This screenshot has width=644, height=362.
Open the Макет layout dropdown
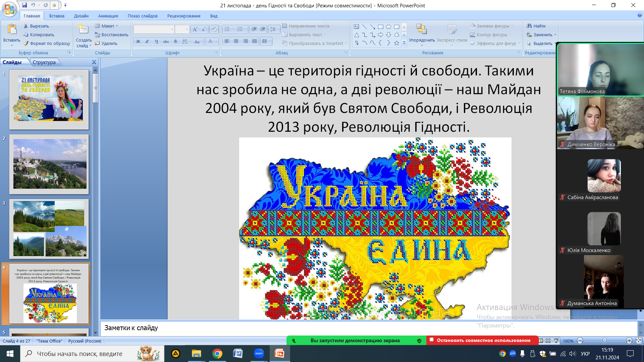coord(107,26)
